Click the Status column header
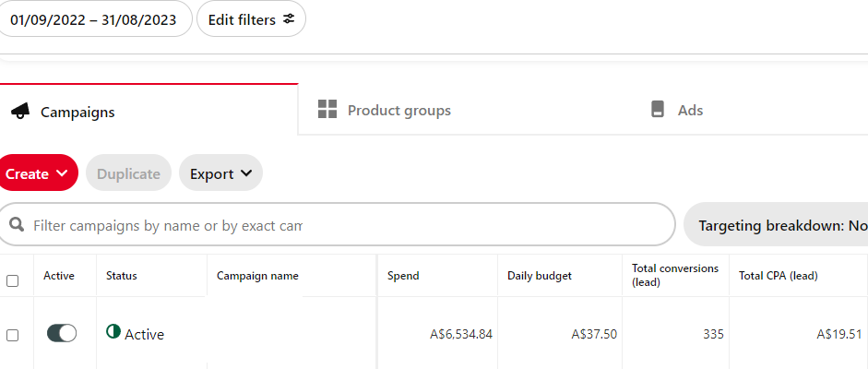The height and width of the screenshot is (369, 868). [121, 276]
